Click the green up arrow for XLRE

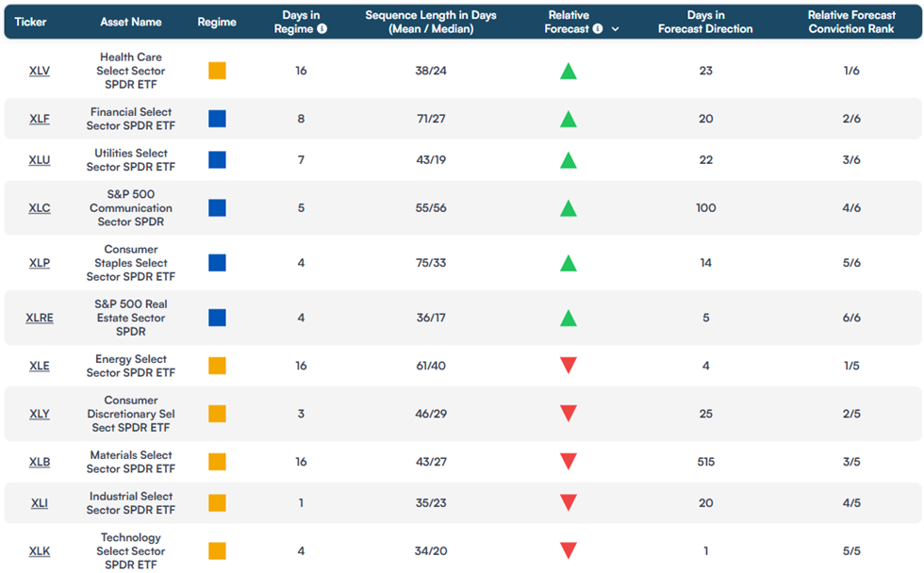click(x=568, y=318)
